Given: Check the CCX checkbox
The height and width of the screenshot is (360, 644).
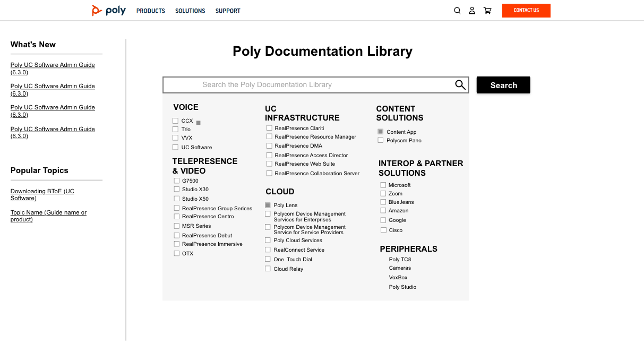Looking at the screenshot, I should pyautogui.click(x=175, y=121).
